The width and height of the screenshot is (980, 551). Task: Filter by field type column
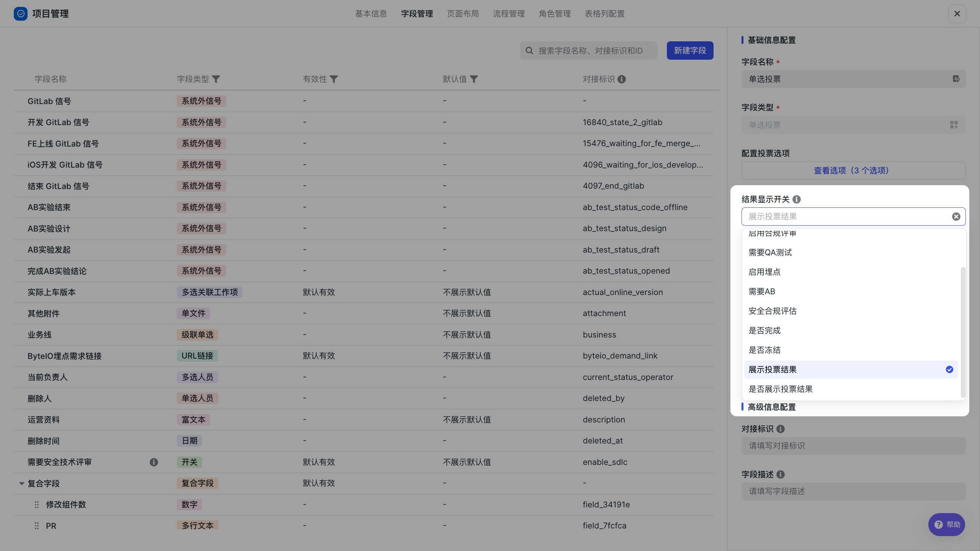216,79
